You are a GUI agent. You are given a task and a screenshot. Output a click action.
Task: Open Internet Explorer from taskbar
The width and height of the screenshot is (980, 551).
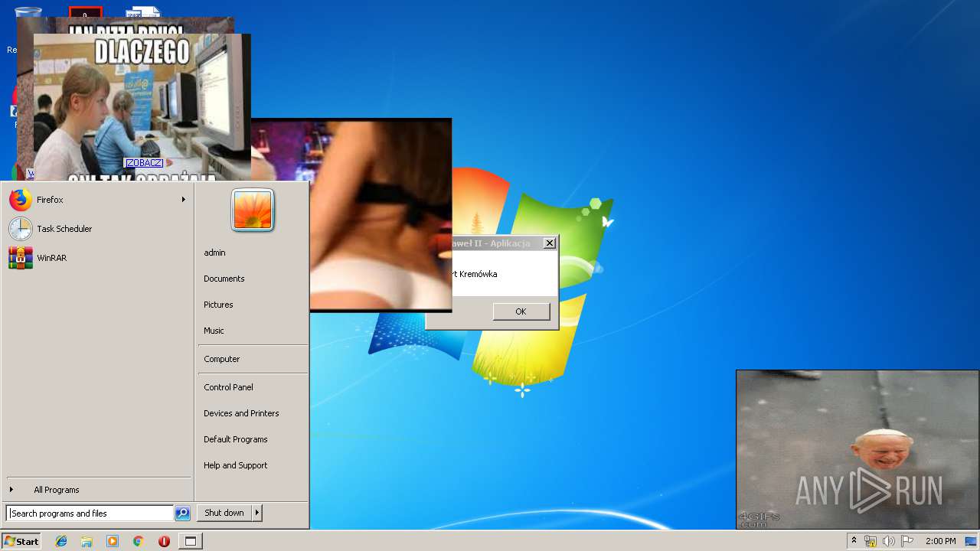coord(61,541)
